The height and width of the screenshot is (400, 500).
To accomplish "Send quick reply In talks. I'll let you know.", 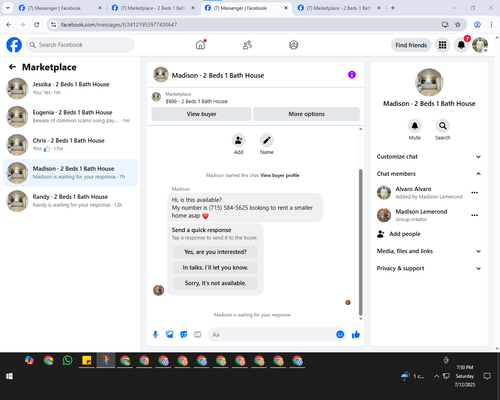I will (x=215, y=268).
